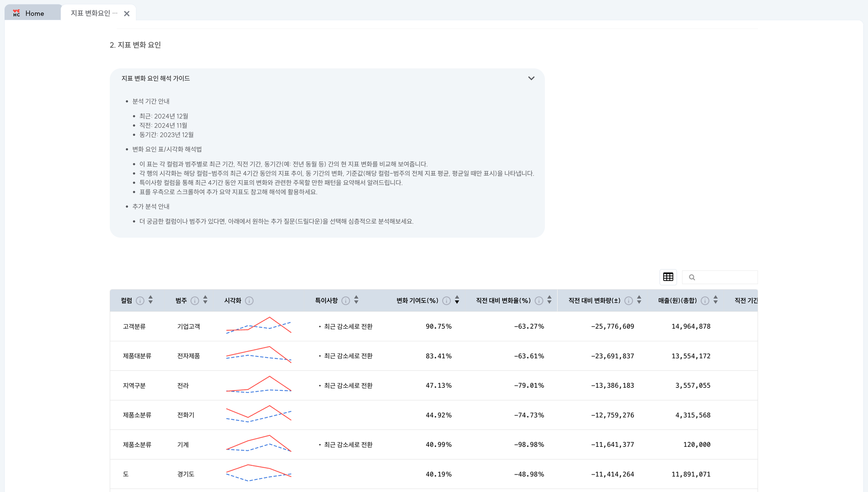Close the 지표 변화요인 tab

[x=127, y=14]
